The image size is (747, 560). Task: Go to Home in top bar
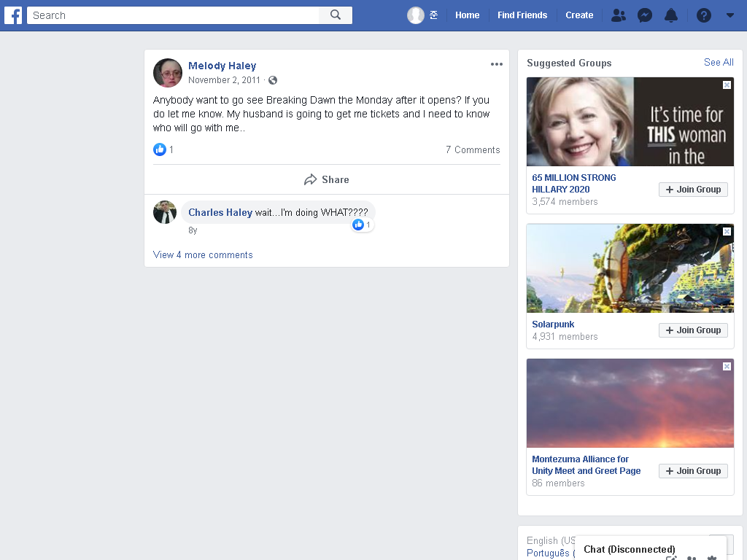click(467, 15)
